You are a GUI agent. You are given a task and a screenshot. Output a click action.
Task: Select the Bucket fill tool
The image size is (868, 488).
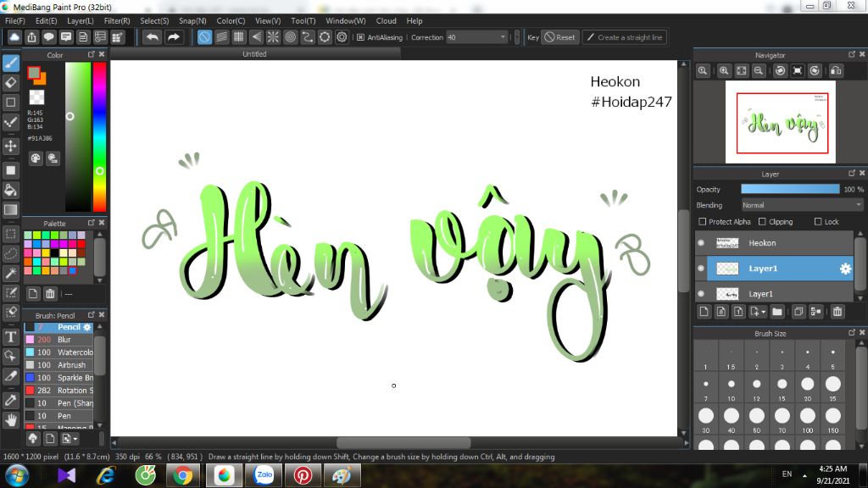pos(10,191)
